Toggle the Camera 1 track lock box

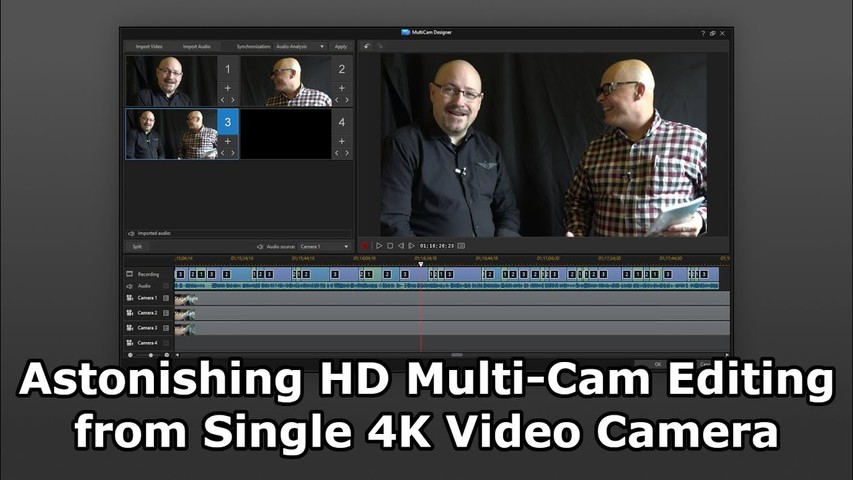coord(166,298)
